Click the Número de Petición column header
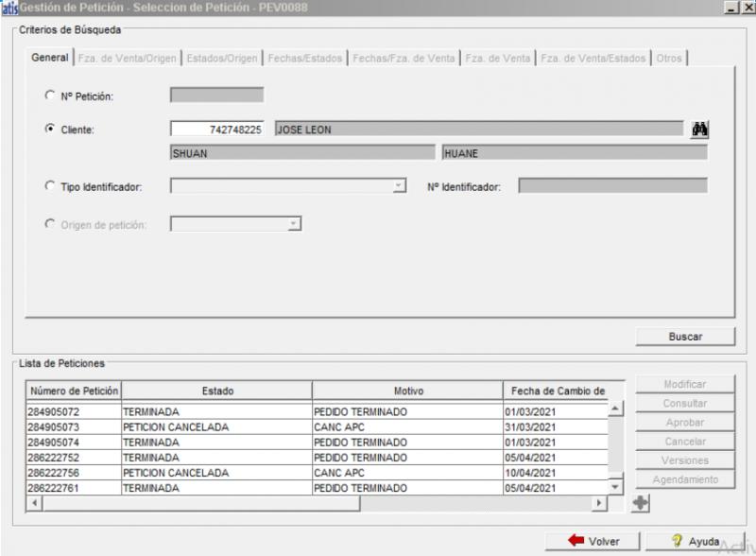 click(74, 391)
